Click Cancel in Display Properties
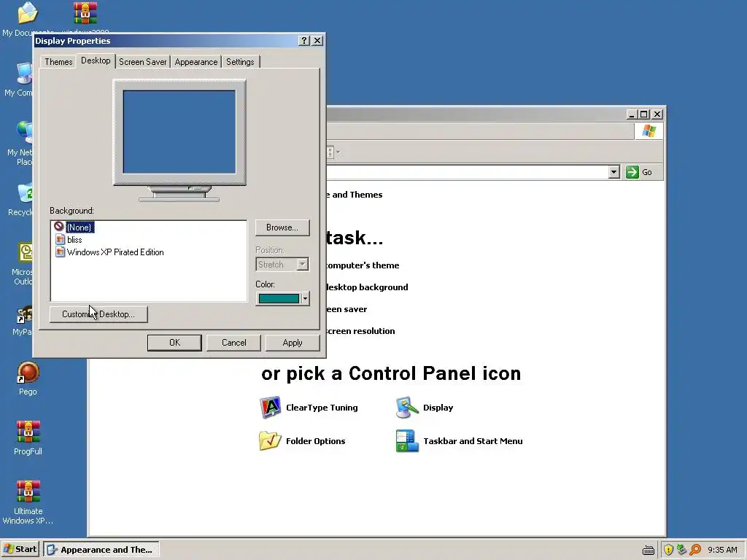747x560 pixels. click(x=233, y=343)
